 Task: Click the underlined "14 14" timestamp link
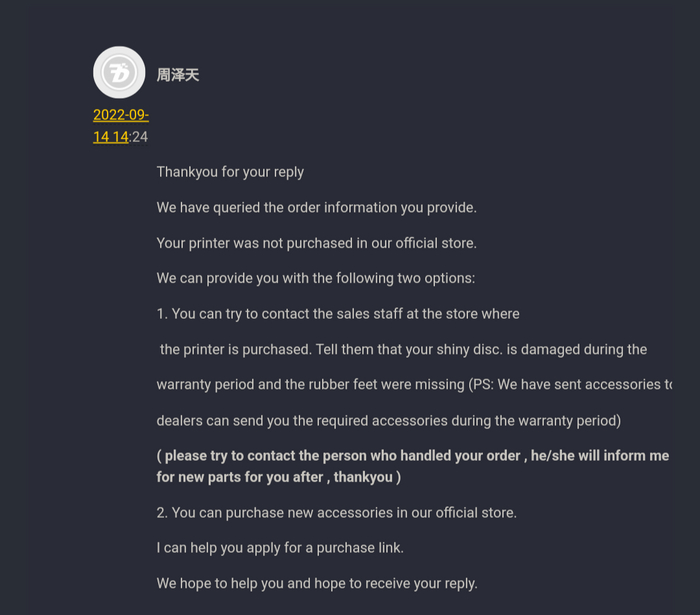111,137
